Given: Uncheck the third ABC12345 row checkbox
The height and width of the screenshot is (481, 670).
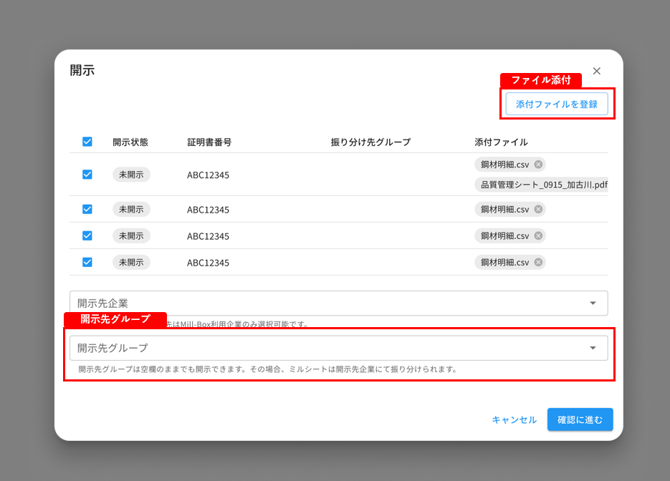Looking at the screenshot, I should point(87,235).
